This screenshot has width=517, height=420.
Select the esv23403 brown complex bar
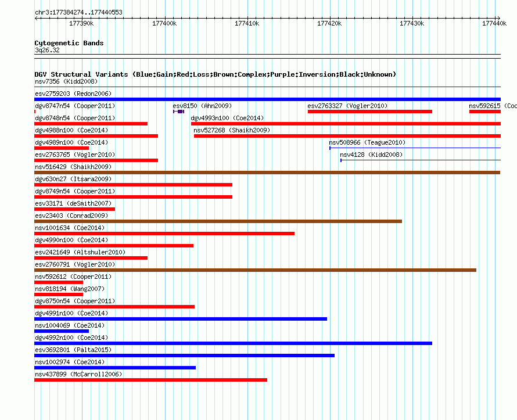tap(218, 221)
